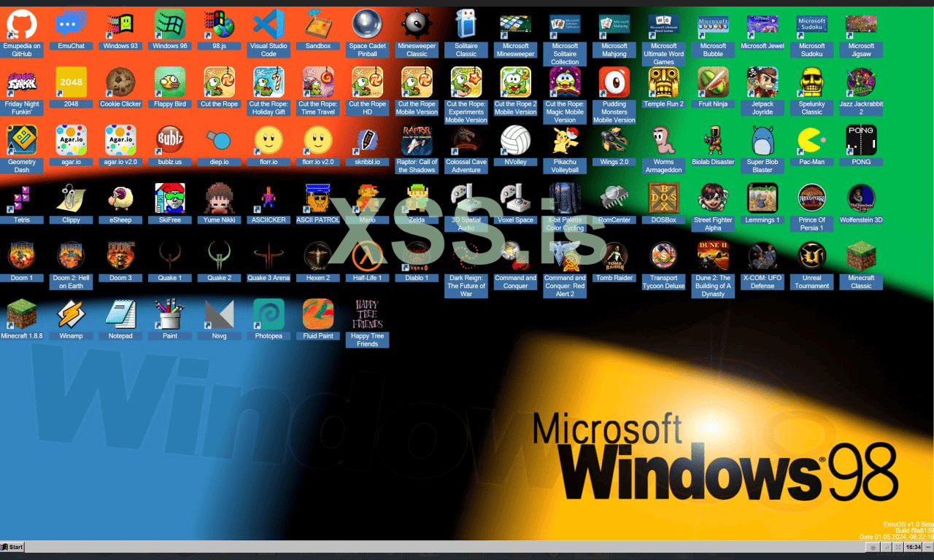Open the 2048 game icon

coord(72,82)
